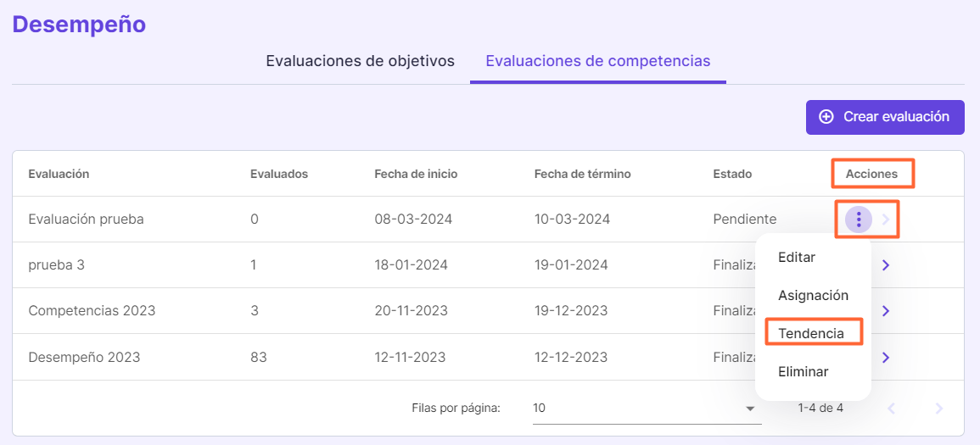
Task: Switch to Evaluaciones de objetivos tab
Action: coord(360,61)
